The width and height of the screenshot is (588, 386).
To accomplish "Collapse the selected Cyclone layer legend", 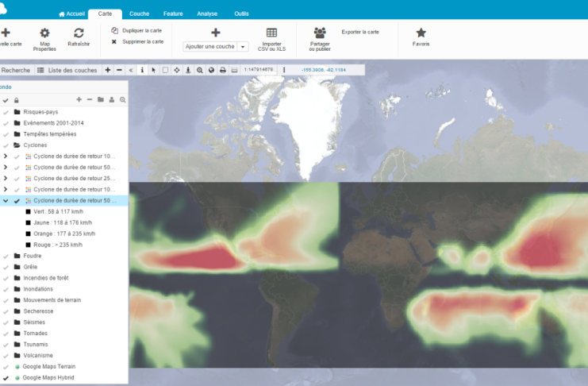I will click(x=6, y=201).
